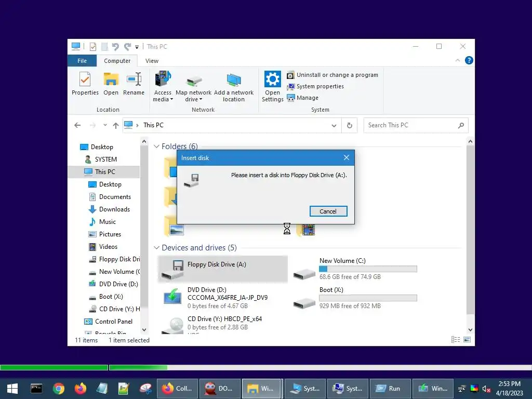Select New Volume (C:) drive
The image size is (532, 399).
(x=355, y=269)
